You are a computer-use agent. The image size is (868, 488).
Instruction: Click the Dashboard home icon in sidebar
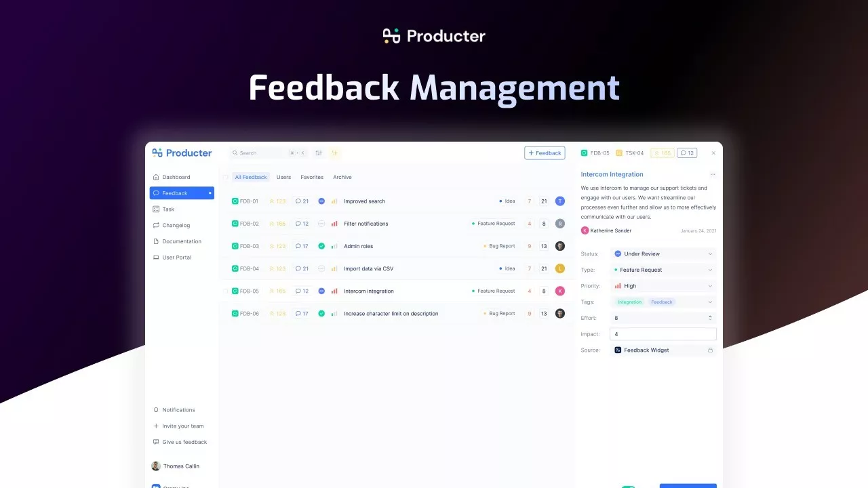coord(156,178)
